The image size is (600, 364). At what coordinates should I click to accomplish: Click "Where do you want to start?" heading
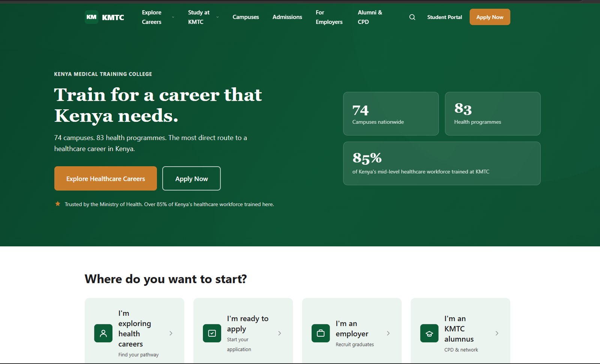[x=166, y=279]
